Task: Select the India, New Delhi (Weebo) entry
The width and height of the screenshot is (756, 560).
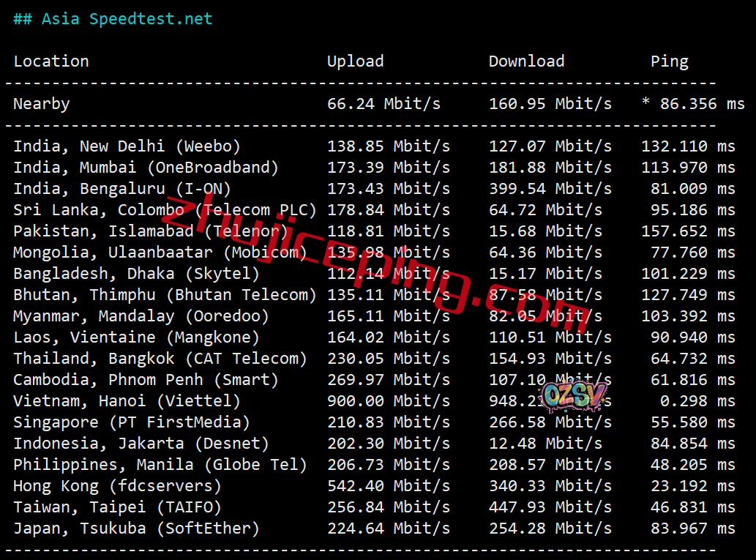Action: pyautogui.click(x=127, y=146)
